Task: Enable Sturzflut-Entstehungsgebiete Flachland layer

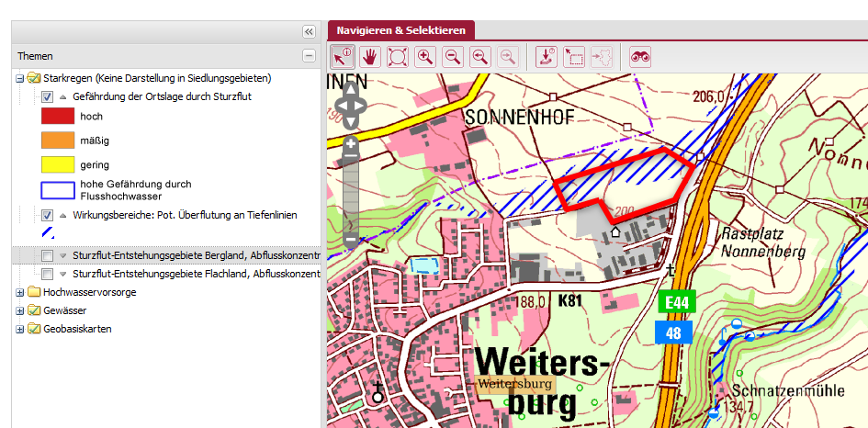Action: [48, 274]
